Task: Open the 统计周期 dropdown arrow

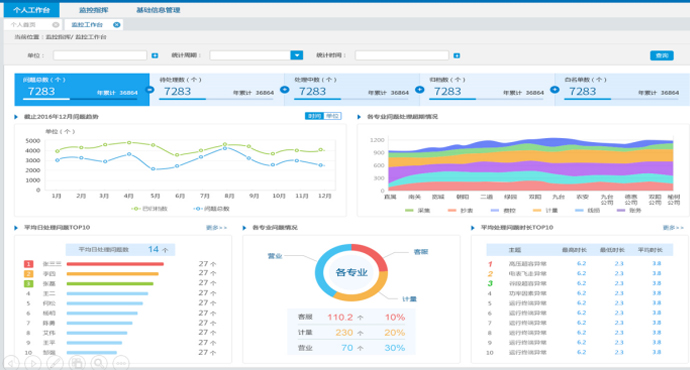Action: point(297,55)
